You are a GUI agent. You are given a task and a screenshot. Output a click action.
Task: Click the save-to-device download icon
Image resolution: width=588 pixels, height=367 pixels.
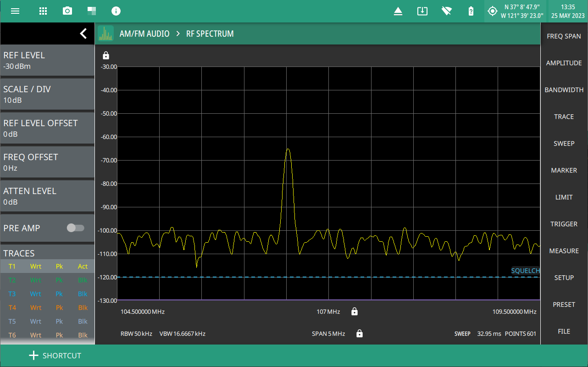422,11
